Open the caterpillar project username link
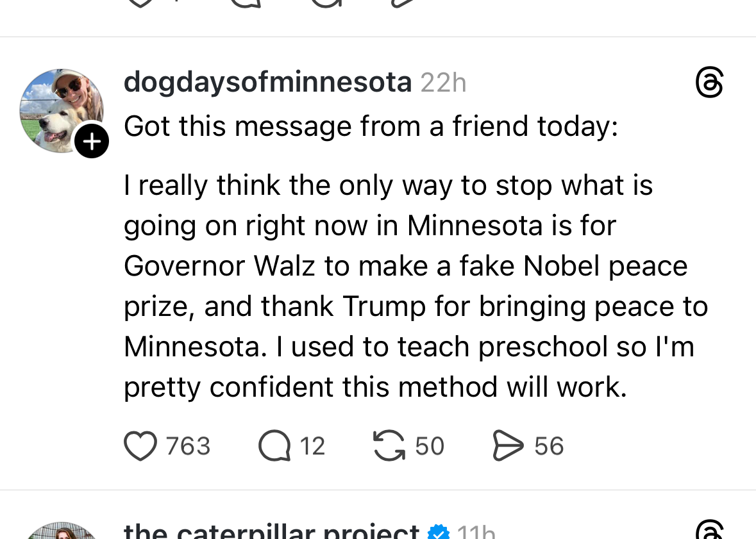The width and height of the screenshot is (756, 539). (271, 532)
